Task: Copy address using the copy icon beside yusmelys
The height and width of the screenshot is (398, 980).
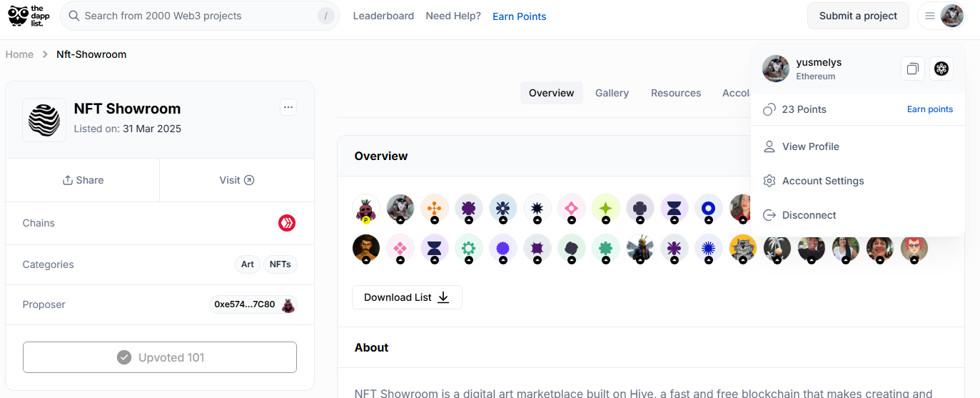Action: coord(913,69)
